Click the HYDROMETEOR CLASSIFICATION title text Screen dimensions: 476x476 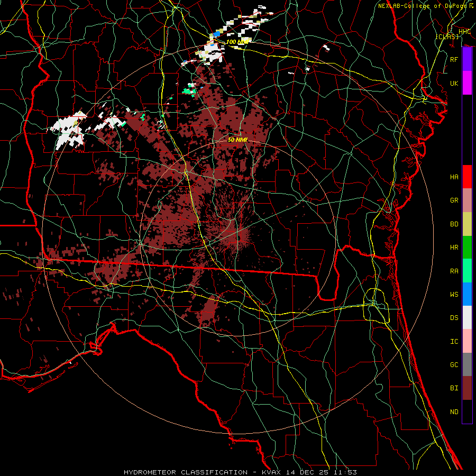pos(186,472)
